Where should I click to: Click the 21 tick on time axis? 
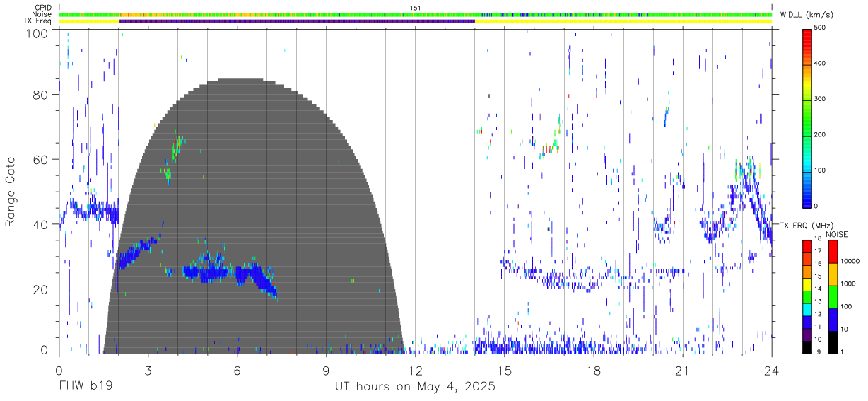pyautogui.click(x=682, y=370)
